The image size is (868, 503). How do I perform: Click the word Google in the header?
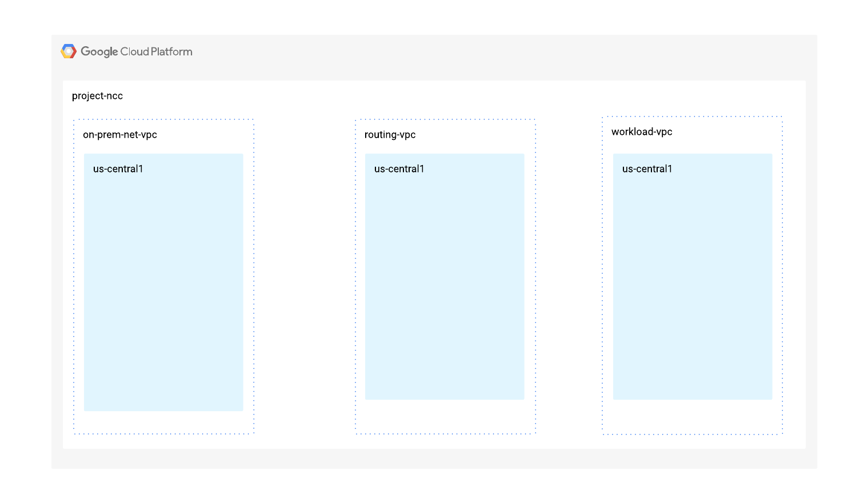(99, 51)
